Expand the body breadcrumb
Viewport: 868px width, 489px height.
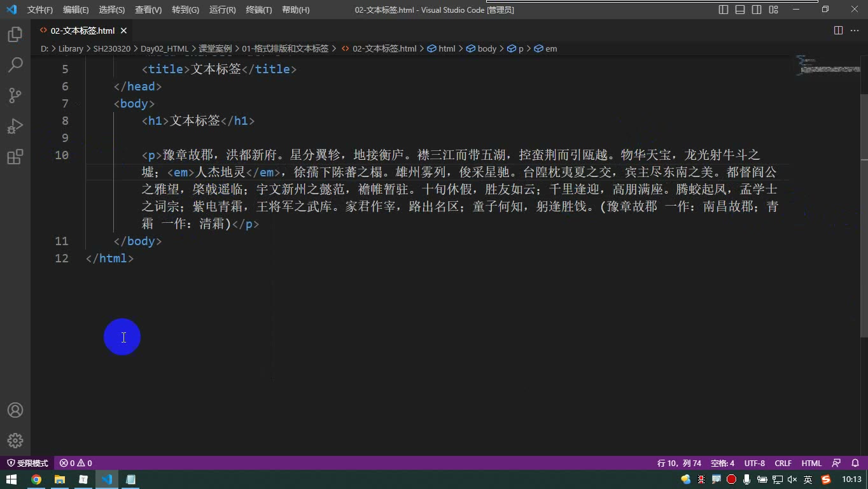482,48
